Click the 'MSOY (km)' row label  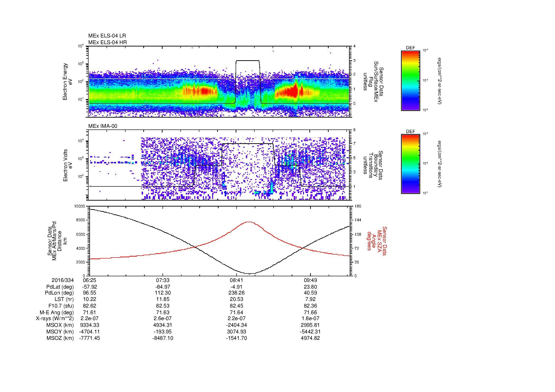(x=60, y=332)
